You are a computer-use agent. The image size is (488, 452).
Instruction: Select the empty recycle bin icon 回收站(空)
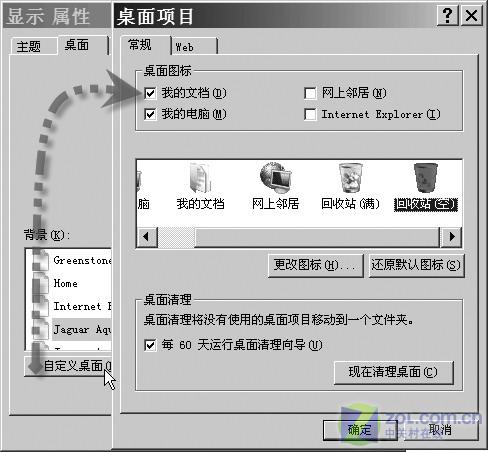(425, 178)
